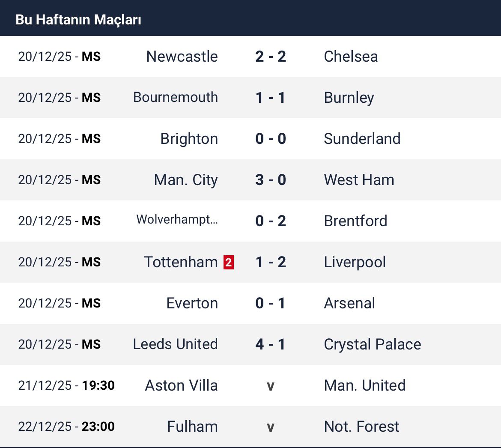
Task: Select West Ham in the fixtures list
Action: (359, 180)
